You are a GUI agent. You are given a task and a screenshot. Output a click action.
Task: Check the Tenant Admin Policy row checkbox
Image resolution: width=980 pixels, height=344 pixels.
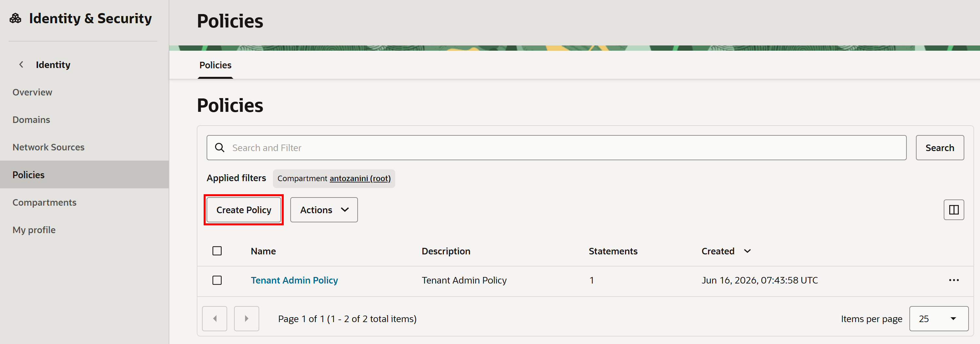[217, 281]
